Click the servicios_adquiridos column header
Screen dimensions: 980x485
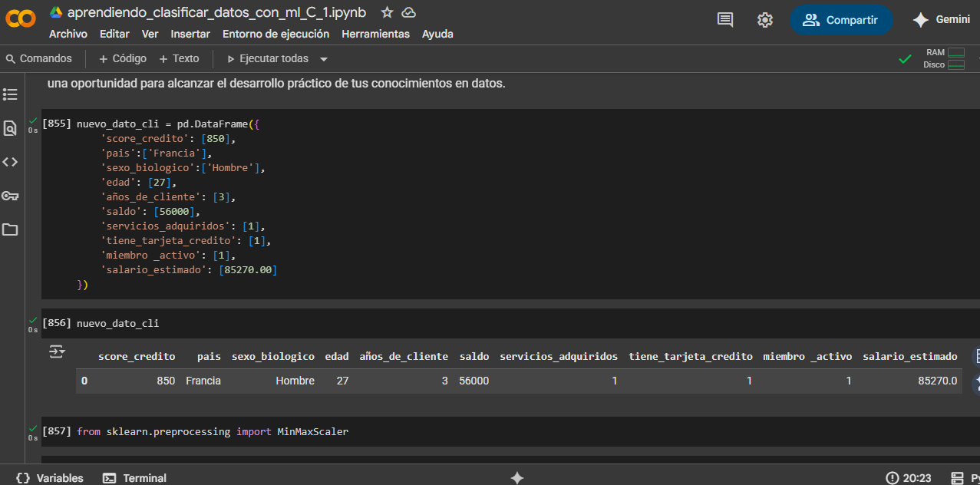click(x=559, y=356)
